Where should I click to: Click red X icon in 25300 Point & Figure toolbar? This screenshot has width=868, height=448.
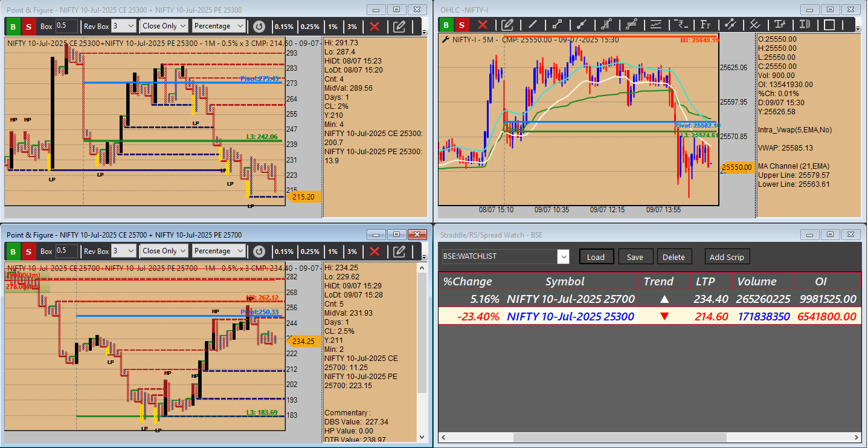(x=375, y=27)
